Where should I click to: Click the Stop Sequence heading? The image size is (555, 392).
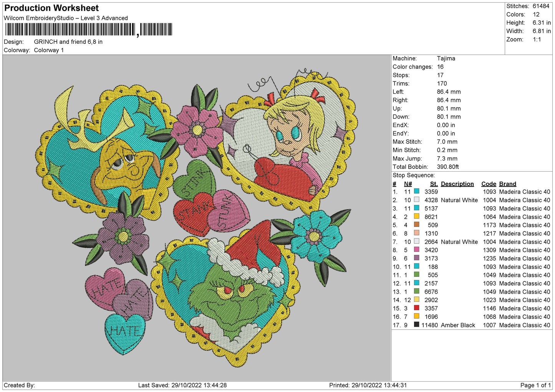[x=414, y=175]
